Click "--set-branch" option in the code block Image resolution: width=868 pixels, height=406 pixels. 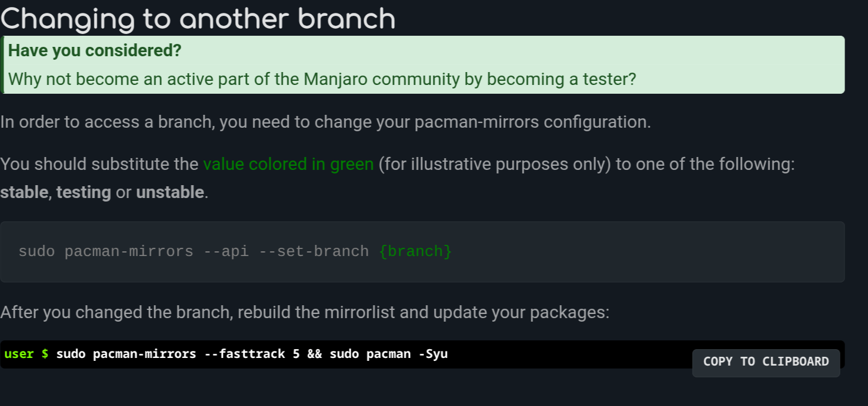[x=314, y=251]
